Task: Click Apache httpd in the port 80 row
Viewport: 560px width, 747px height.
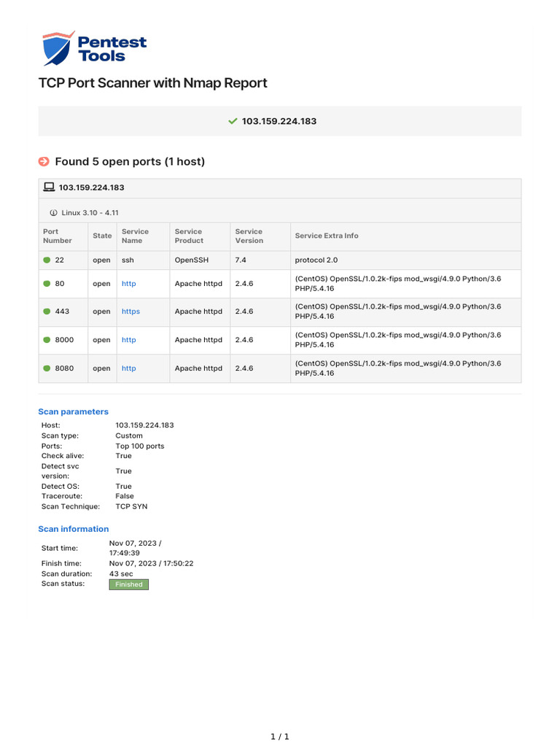Action: (198, 284)
